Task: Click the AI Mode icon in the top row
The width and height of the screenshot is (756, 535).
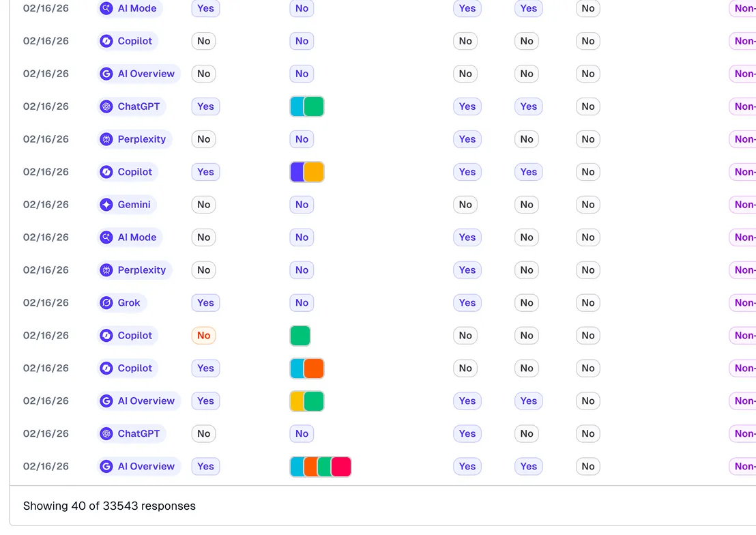Action: click(106, 8)
